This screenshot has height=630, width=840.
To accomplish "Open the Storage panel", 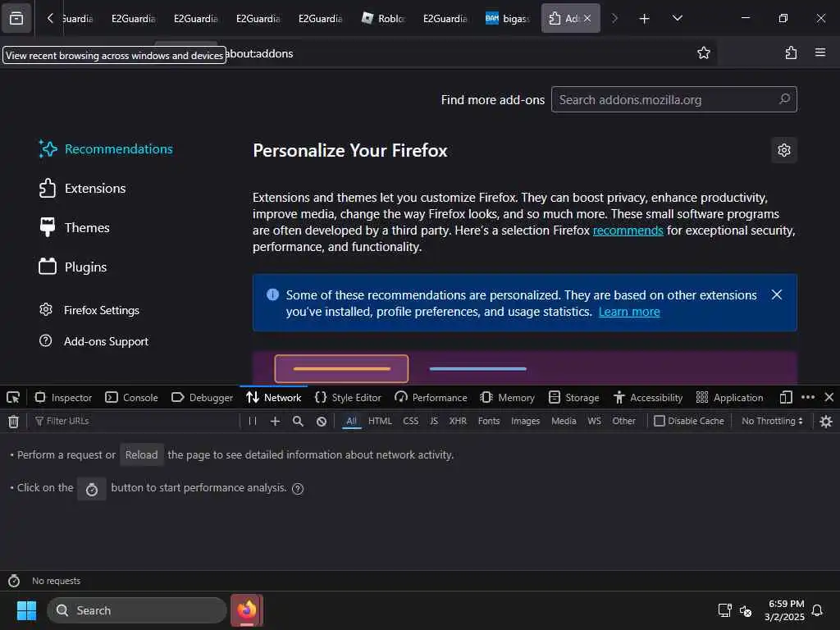I will point(573,398).
